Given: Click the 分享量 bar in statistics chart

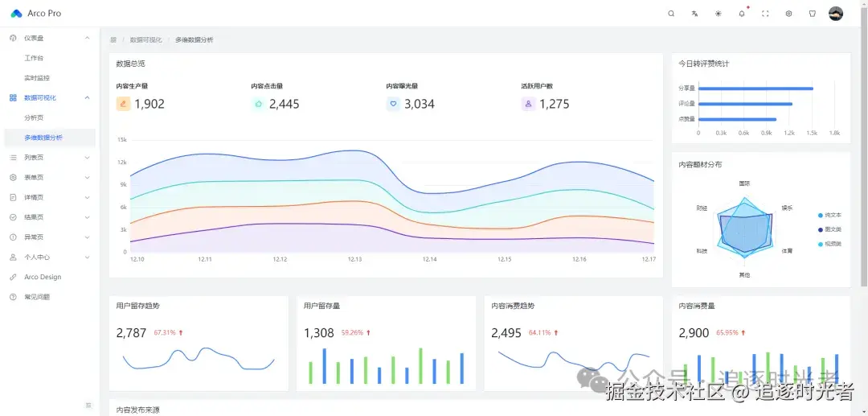Looking at the screenshot, I should (755, 88).
